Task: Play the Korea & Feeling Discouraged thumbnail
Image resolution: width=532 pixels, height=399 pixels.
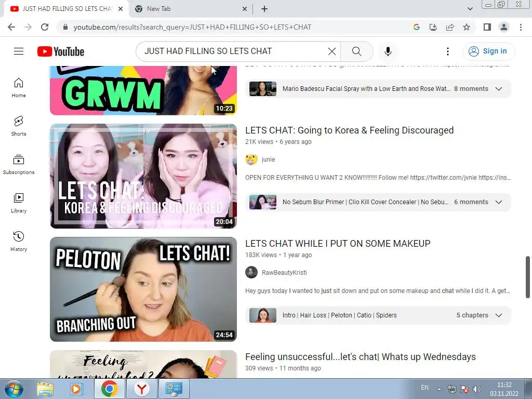Action: point(143,176)
